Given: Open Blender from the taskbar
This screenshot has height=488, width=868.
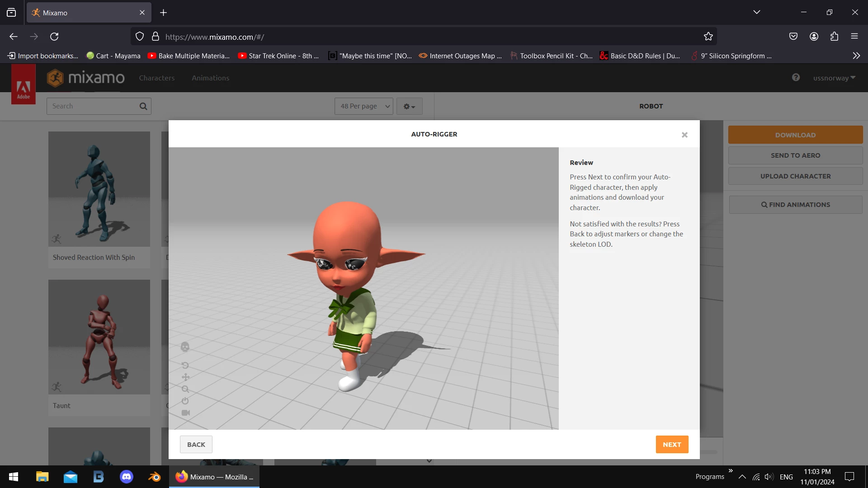Looking at the screenshot, I should point(155,477).
